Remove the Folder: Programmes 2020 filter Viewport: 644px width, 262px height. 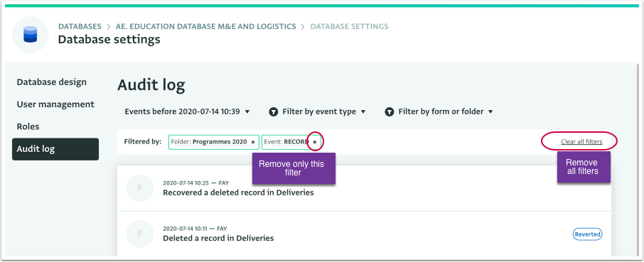[x=253, y=142]
